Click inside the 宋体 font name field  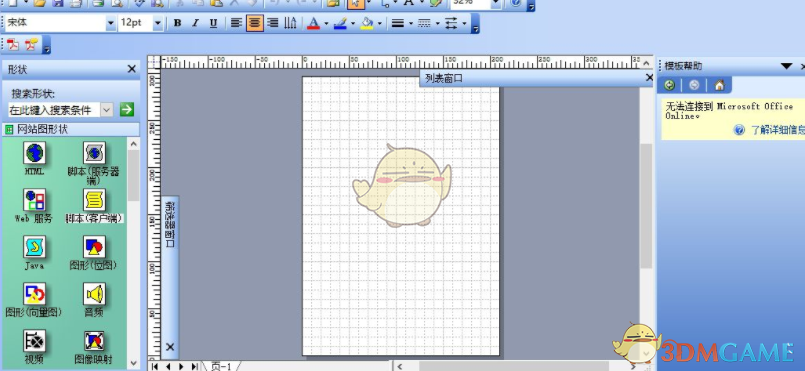(x=55, y=23)
